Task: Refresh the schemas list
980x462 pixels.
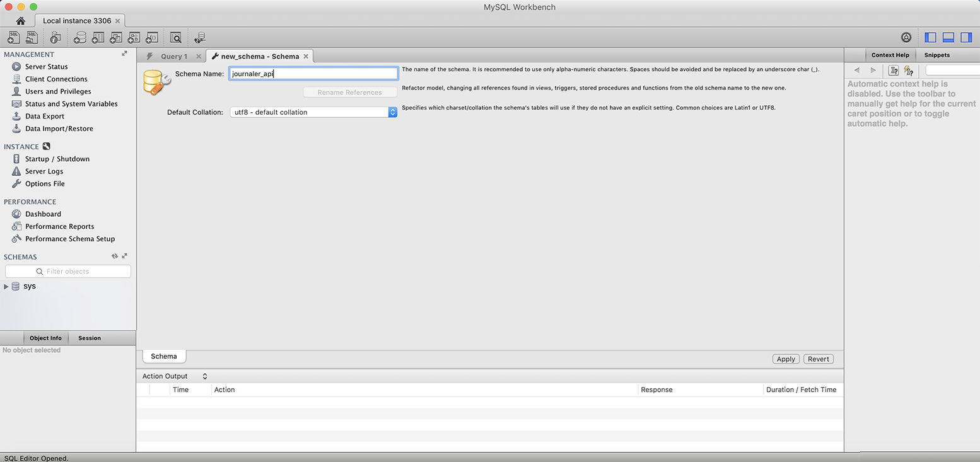Action: point(115,257)
